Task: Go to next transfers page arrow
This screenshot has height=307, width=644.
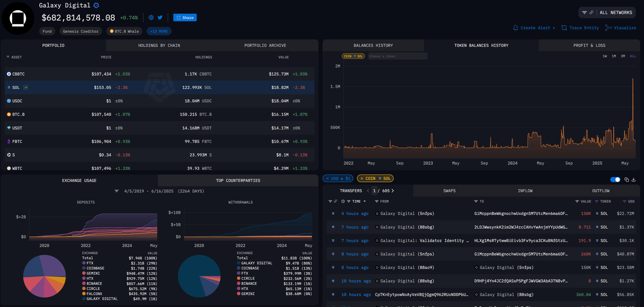Action: 393,191
